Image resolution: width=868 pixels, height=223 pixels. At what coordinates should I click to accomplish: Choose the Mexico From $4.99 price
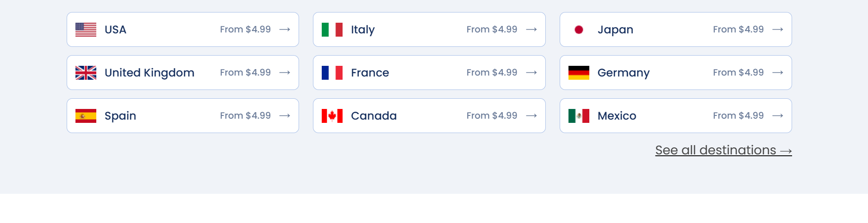pyautogui.click(x=738, y=115)
